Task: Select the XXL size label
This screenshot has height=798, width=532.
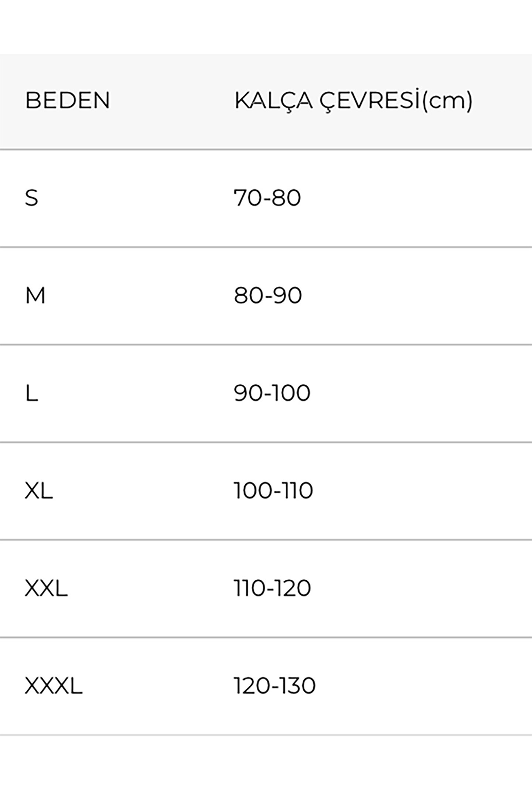Action: pyautogui.click(x=46, y=589)
